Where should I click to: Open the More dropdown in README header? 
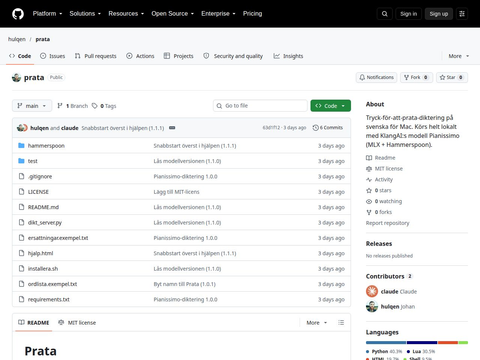pyautogui.click(x=317, y=323)
